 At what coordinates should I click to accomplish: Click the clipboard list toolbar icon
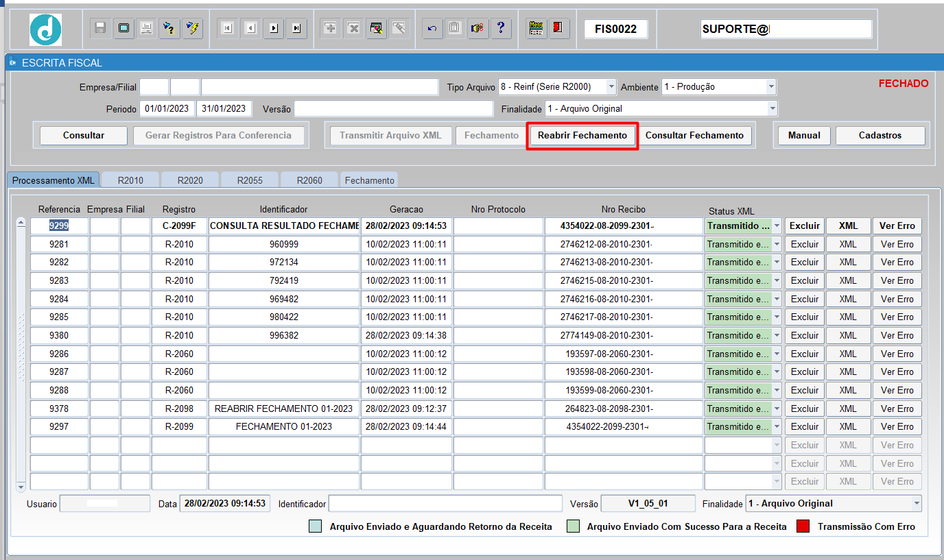pos(455,29)
